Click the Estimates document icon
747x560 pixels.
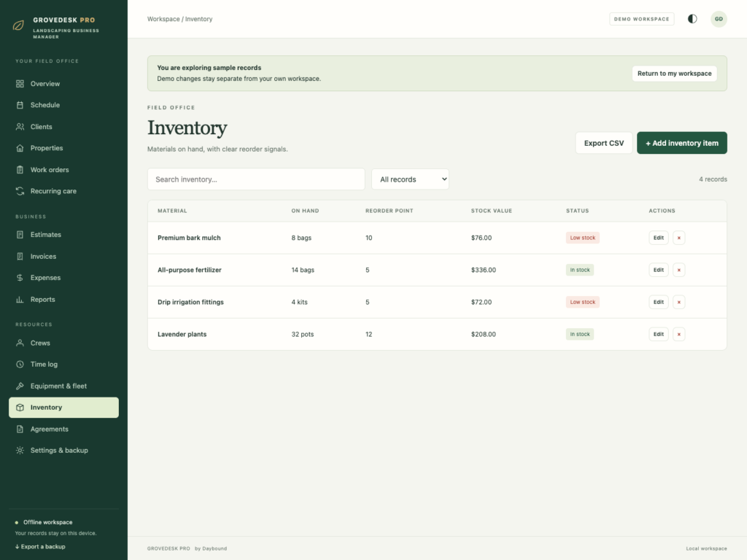click(x=20, y=235)
